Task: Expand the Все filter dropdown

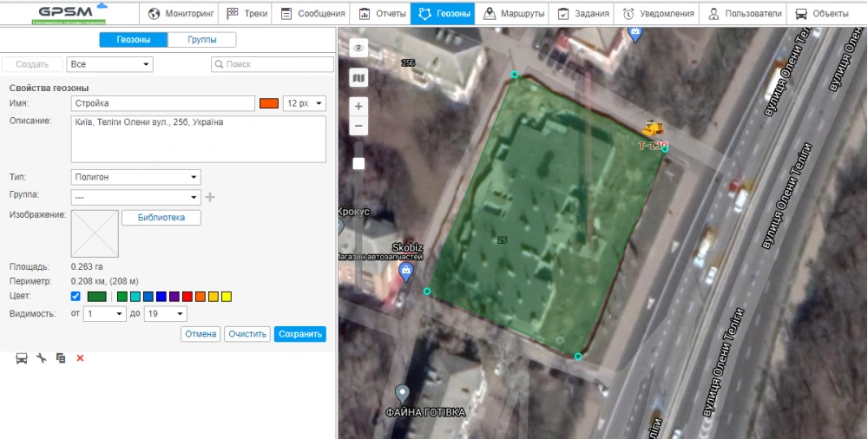Action: [109, 64]
